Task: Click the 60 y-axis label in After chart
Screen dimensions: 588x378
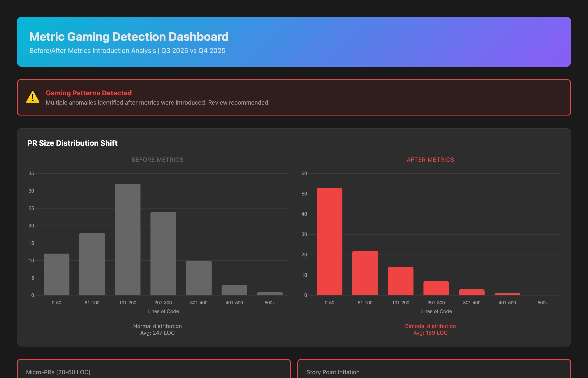Action: pos(304,173)
